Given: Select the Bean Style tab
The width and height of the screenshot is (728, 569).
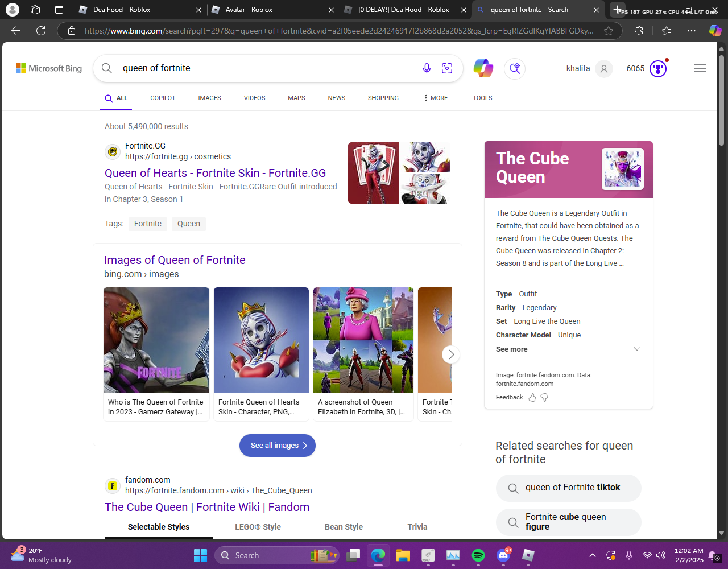Looking at the screenshot, I should click(344, 527).
